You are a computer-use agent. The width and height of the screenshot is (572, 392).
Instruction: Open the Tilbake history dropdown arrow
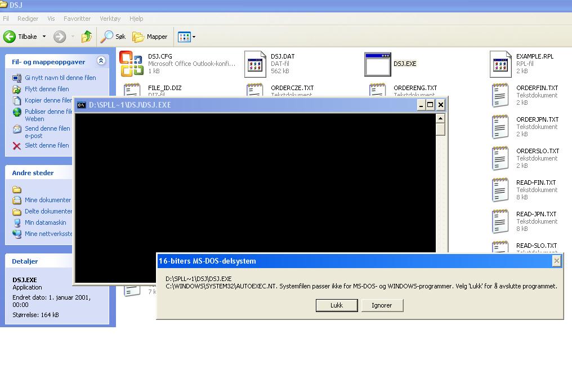(44, 37)
